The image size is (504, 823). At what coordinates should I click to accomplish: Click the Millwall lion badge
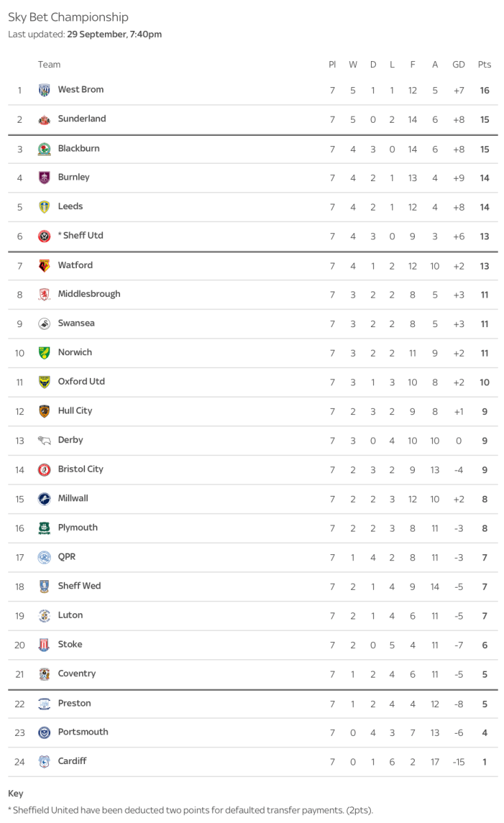44,499
